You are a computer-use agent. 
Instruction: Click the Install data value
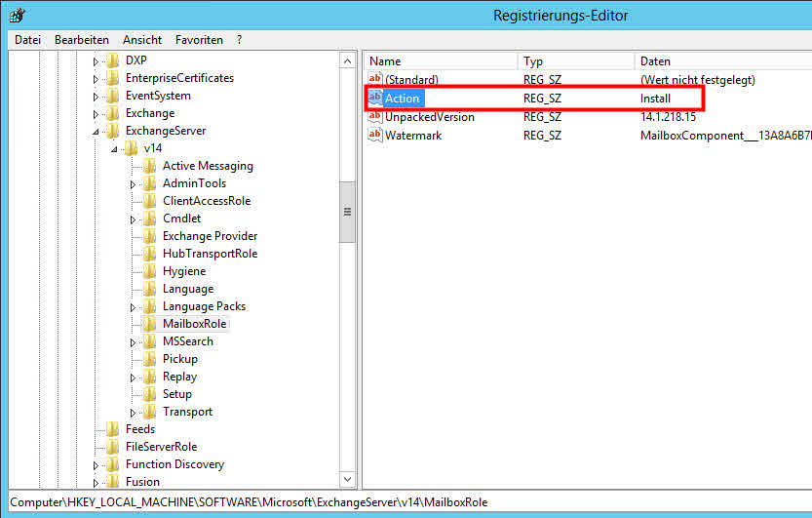pyautogui.click(x=656, y=99)
